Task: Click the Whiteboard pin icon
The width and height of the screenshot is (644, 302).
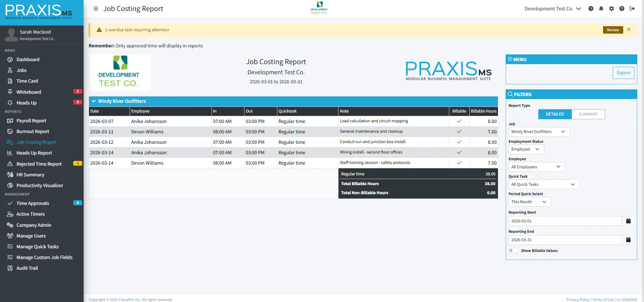Action: pyautogui.click(x=10, y=92)
